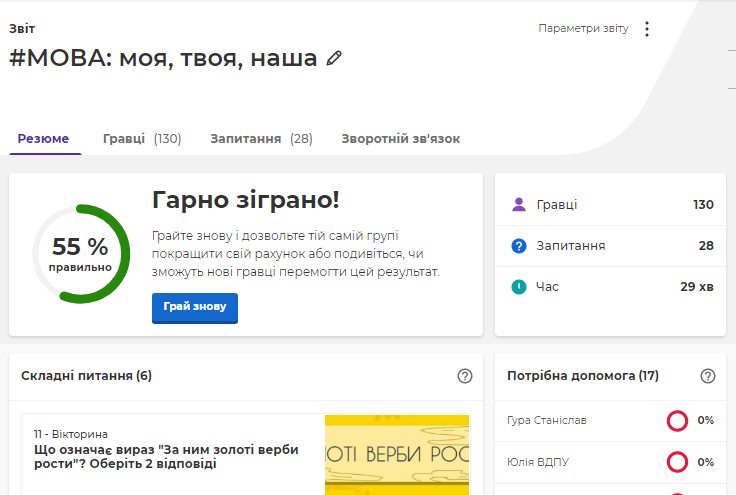The image size is (736, 495).
Task: Click the pencil icon to edit report title
Action: pos(334,58)
